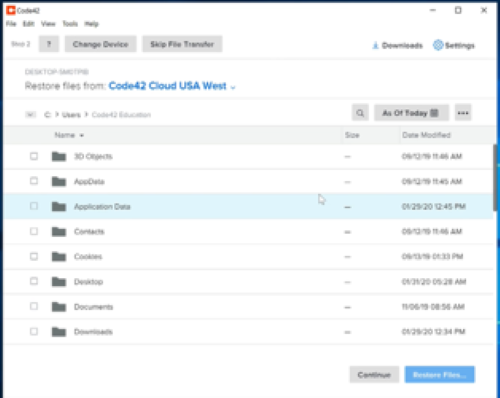
Task: Click the drive icon in breadcrumb
Action: [x=30, y=115]
